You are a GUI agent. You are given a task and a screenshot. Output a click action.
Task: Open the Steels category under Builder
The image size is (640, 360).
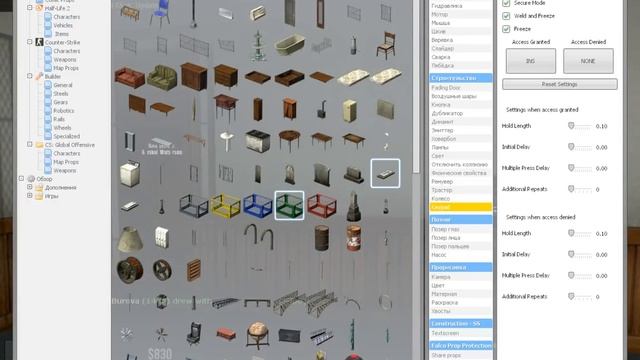point(60,94)
